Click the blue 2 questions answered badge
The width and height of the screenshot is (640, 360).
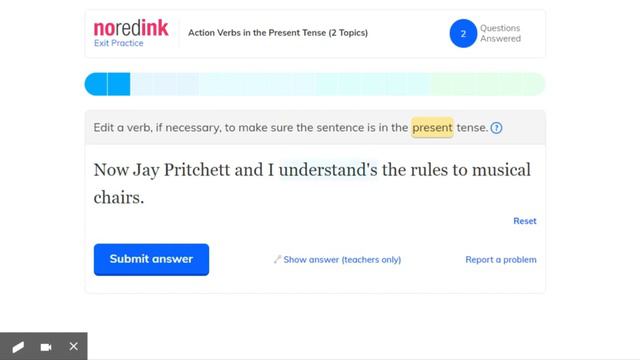pos(463,33)
